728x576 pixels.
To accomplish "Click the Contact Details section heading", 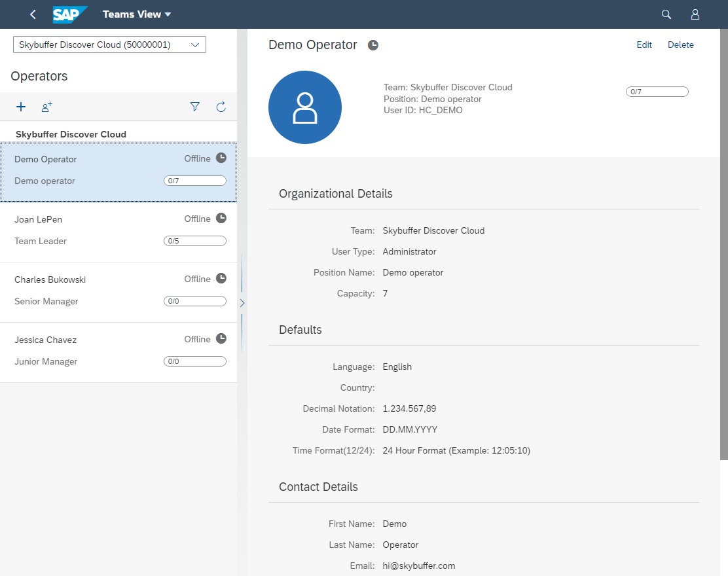I will coord(318,487).
